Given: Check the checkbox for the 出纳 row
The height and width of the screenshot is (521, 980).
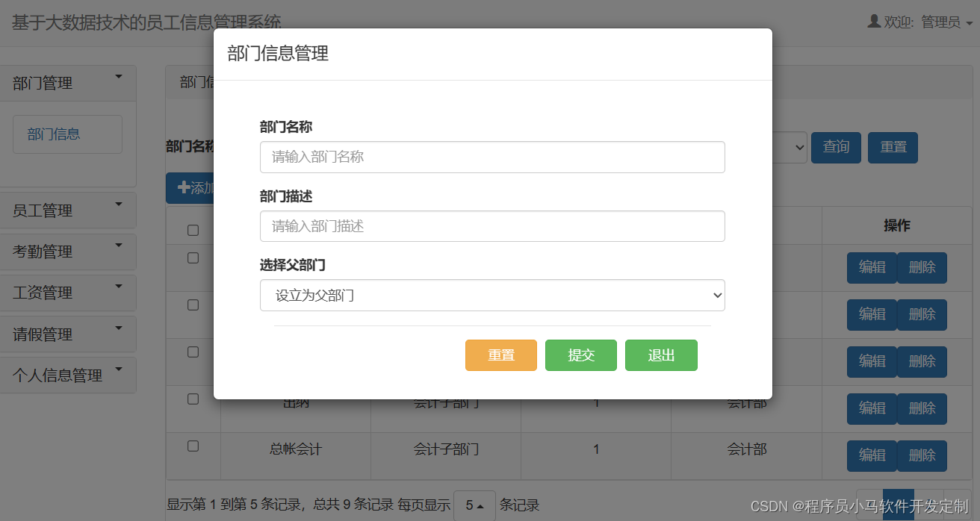Looking at the screenshot, I should (192, 399).
